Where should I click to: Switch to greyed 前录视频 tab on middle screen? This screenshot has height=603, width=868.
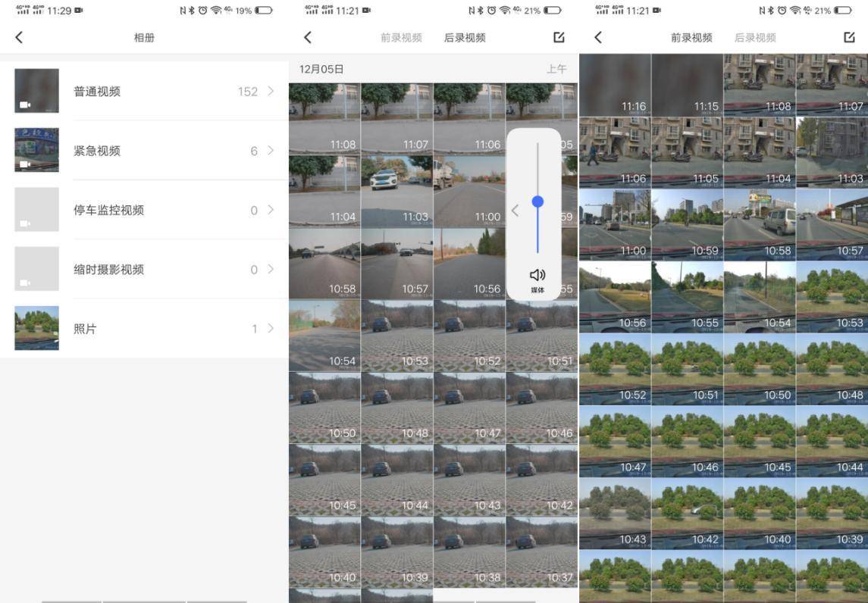point(401,38)
